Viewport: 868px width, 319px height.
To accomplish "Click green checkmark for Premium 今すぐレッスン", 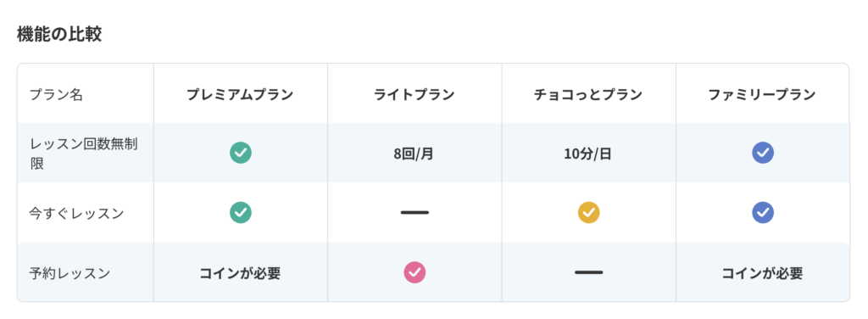I will tap(241, 213).
